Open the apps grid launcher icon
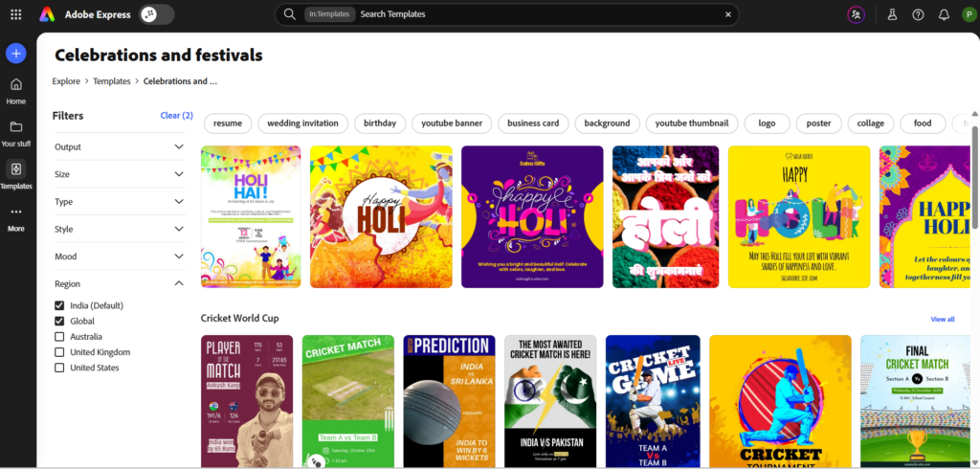 (15, 14)
